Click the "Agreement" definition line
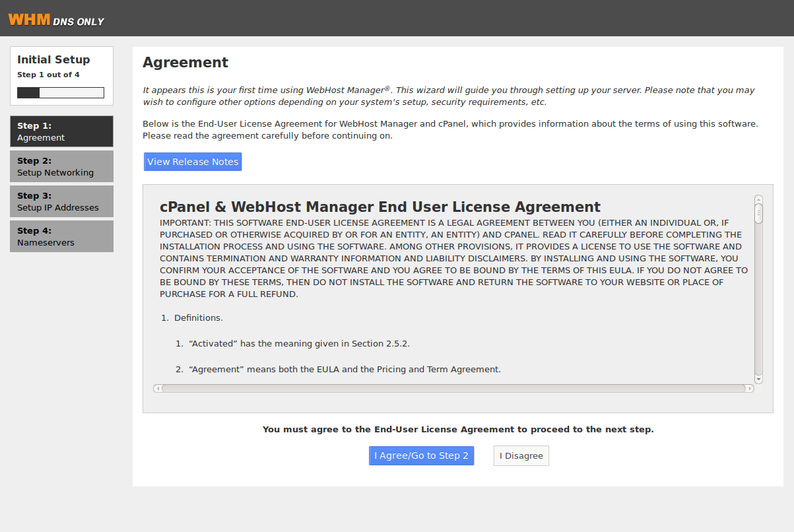 [338, 369]
